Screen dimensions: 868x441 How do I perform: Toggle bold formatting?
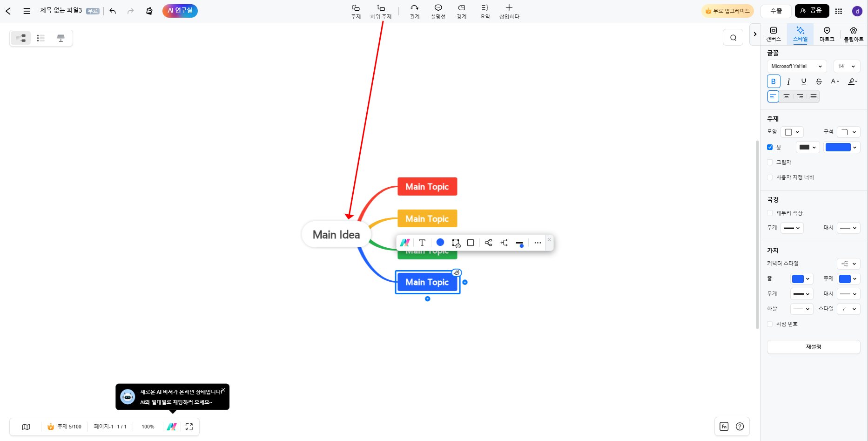(x=774, y=81)
